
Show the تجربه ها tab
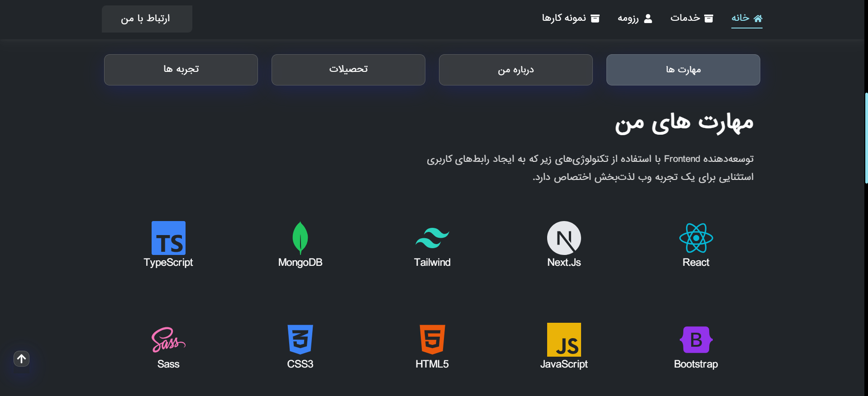pyautogui.click(x=181, y=70)
